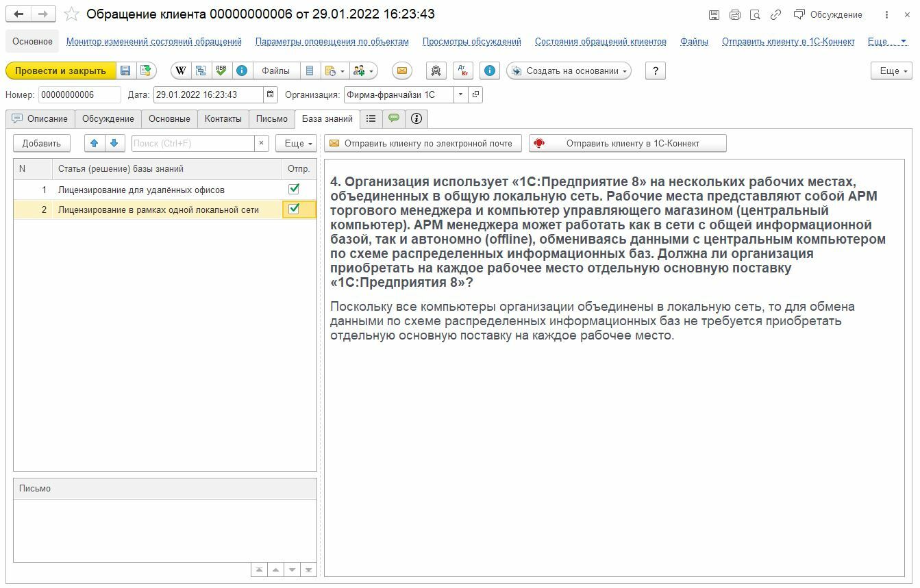Screen dimensions: 920x588
Task: Open the circled info icon tab
Action: 417,118
